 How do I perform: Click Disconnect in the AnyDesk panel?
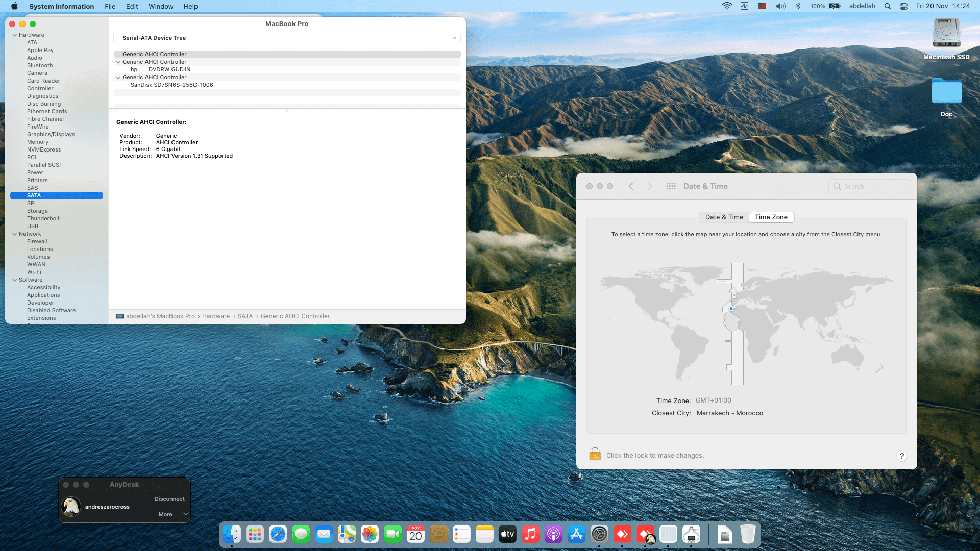tap(169, 499)
